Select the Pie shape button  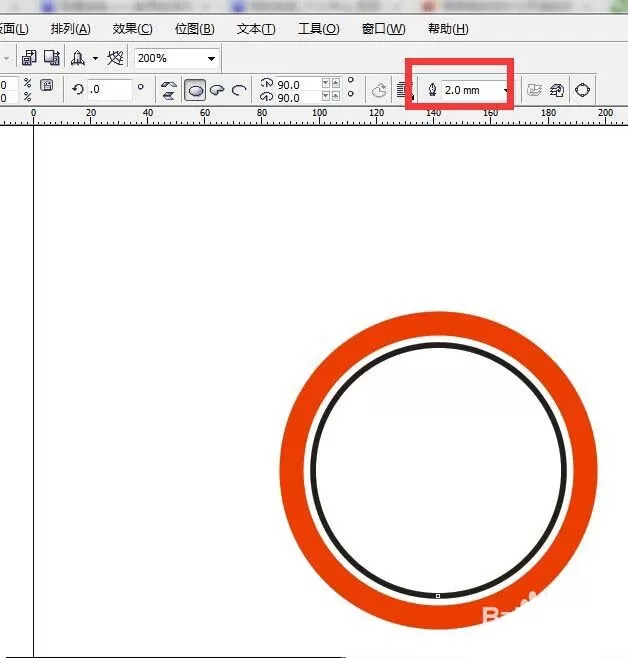point(217,90)
